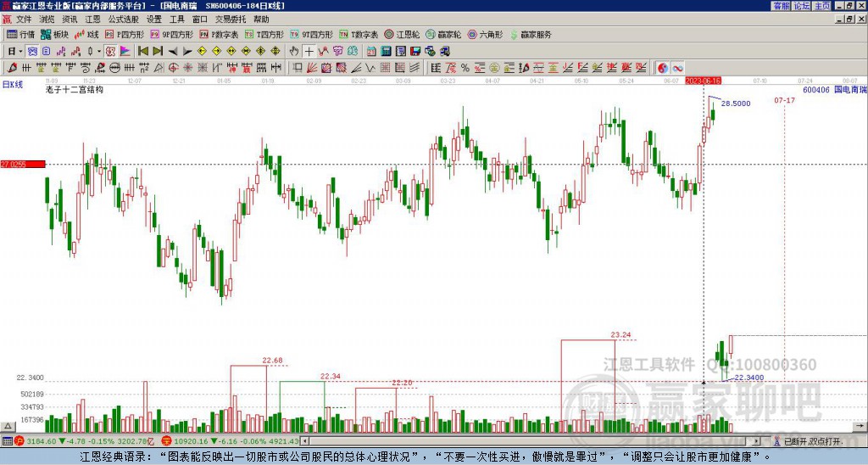Open the 设置 menu
Screen dimensions: 868x465
pyautogui.click(x=154, y=20)
